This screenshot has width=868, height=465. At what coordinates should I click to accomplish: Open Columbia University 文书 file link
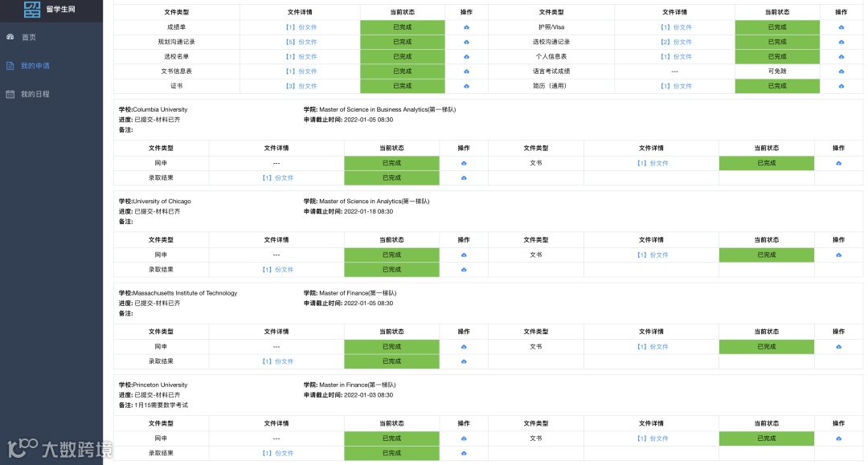[x=653, y=163]
